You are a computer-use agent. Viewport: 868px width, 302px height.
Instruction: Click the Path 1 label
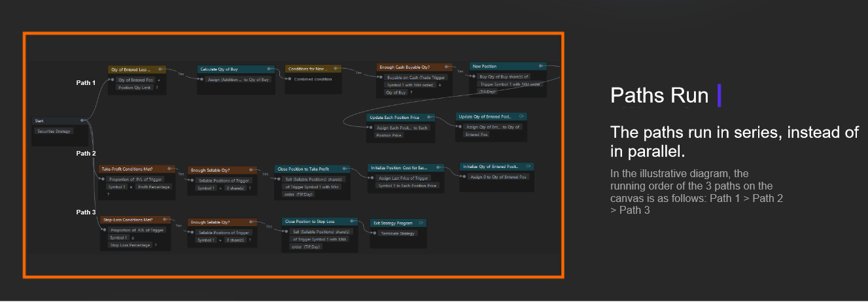click(x=86, y=83)
